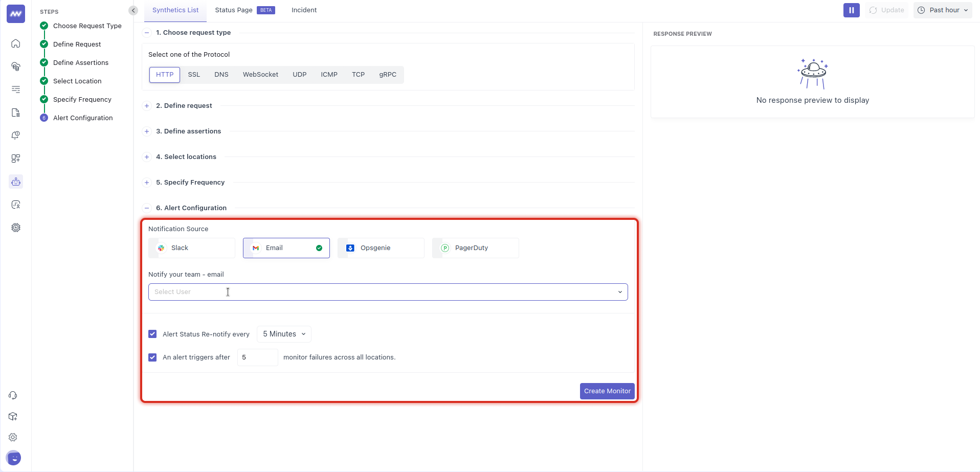
Task: Click the headset support icon
Action: (x=13, y=395)
